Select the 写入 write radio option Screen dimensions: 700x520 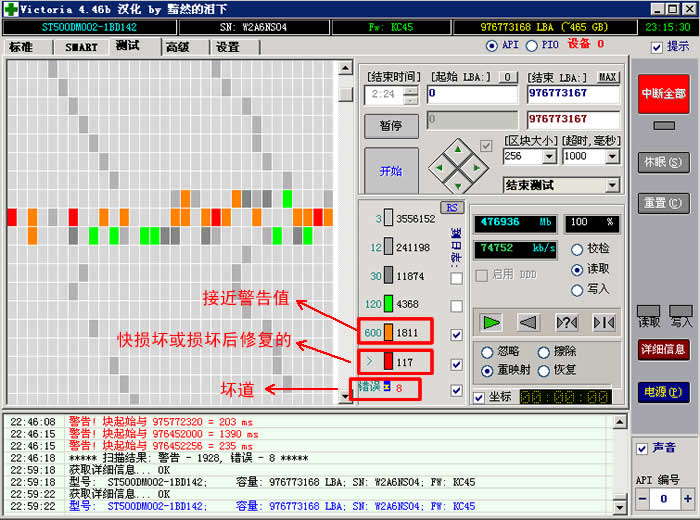pos(577,290)
